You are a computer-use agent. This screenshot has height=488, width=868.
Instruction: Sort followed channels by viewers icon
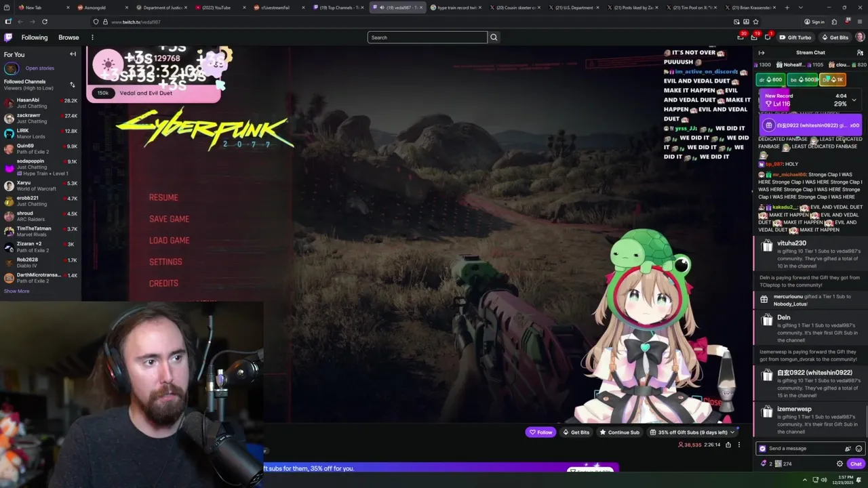pyautogui.click(x=73, y=85)
